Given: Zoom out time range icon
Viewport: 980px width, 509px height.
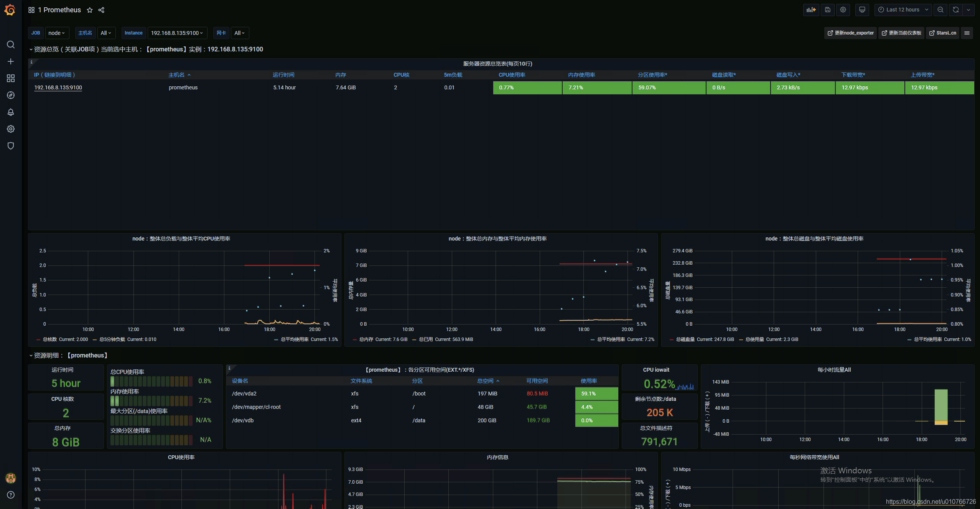Looking at the screenshot, I should [940, 10].
